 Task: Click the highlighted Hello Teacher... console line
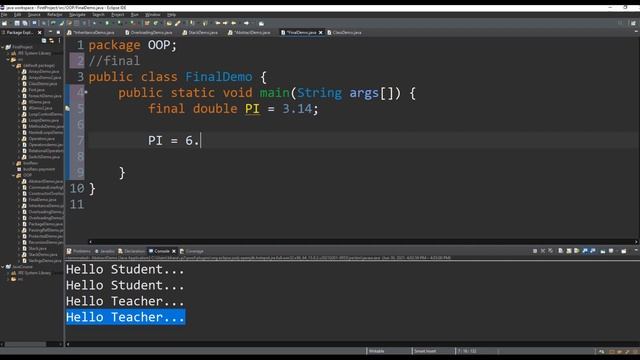[x=125, y=317]
